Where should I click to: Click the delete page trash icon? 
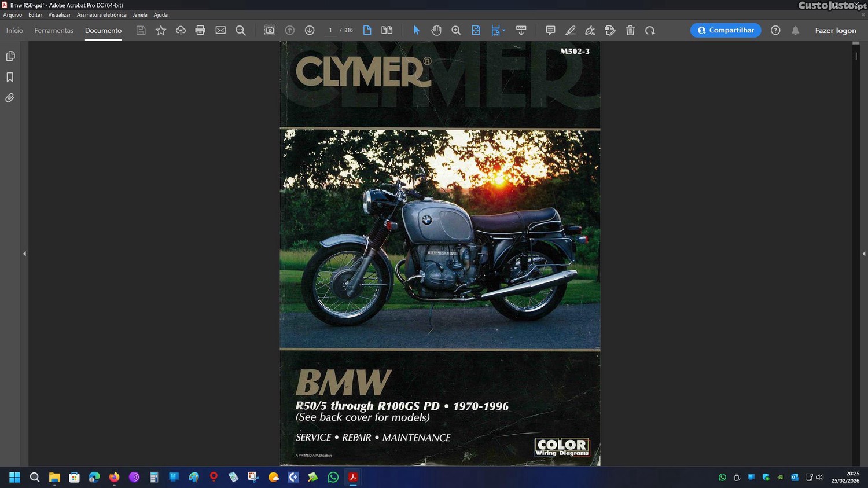630,30
